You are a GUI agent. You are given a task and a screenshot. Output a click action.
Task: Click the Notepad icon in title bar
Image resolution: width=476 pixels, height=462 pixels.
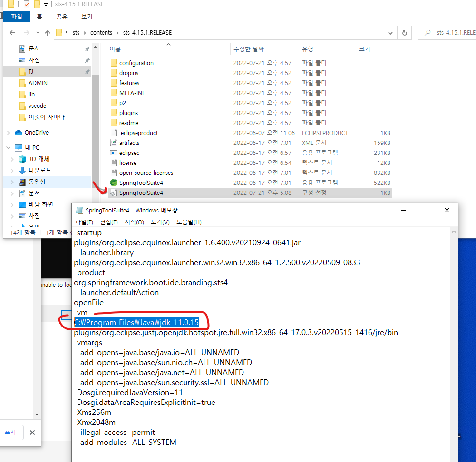pos(79,210)
